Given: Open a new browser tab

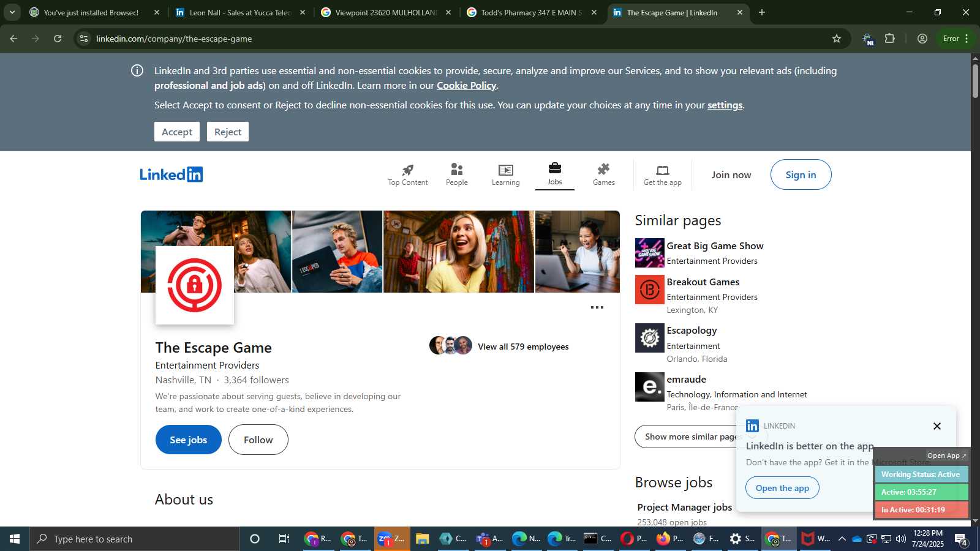Looking at the screenshot, I should coord(762,12).
